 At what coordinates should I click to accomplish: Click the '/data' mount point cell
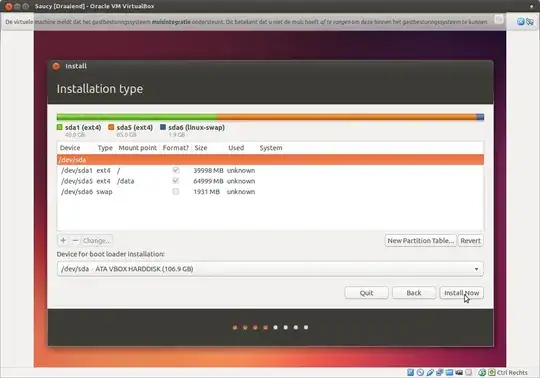125,181
